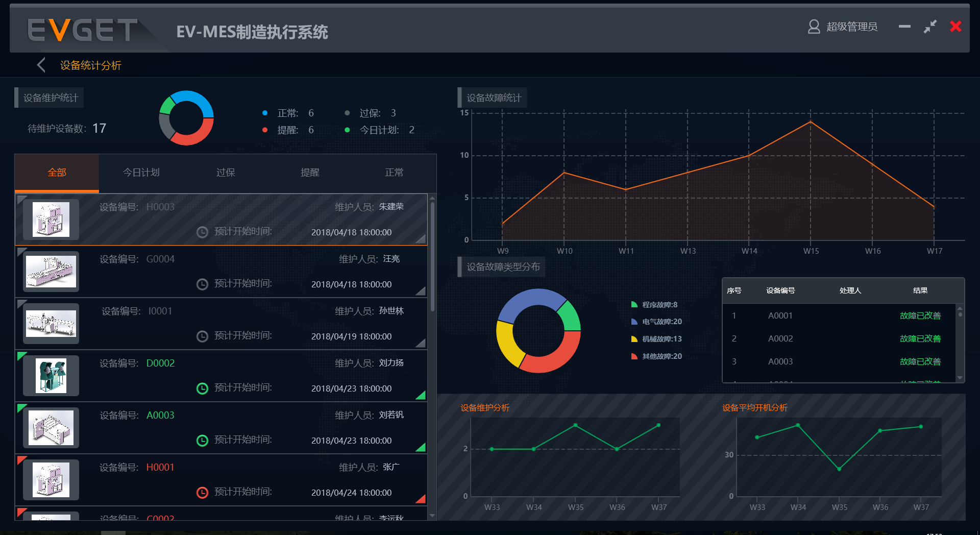
Task: Click 故障已改善 link for device A0001
Action: 920,315
